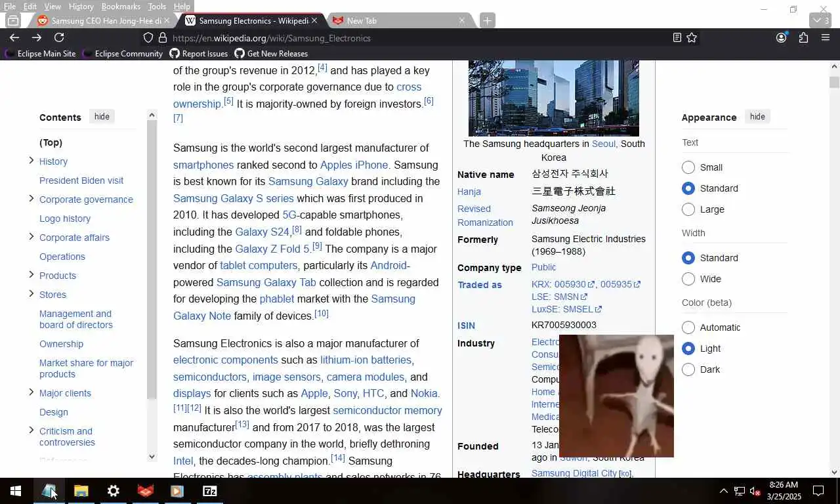This screenshot has height=504, width=840.
Task: Open a new tab with plus button
Action: pos(487,20)
